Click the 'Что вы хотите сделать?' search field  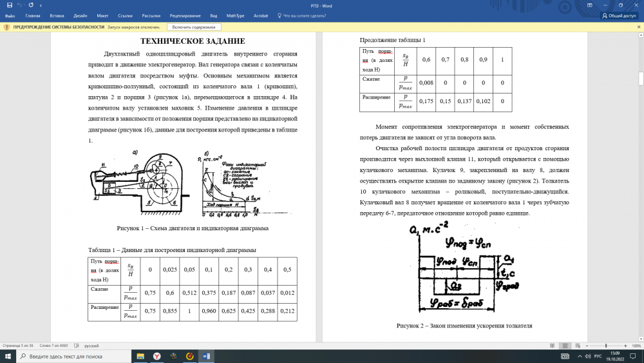(x=305, y=15)
